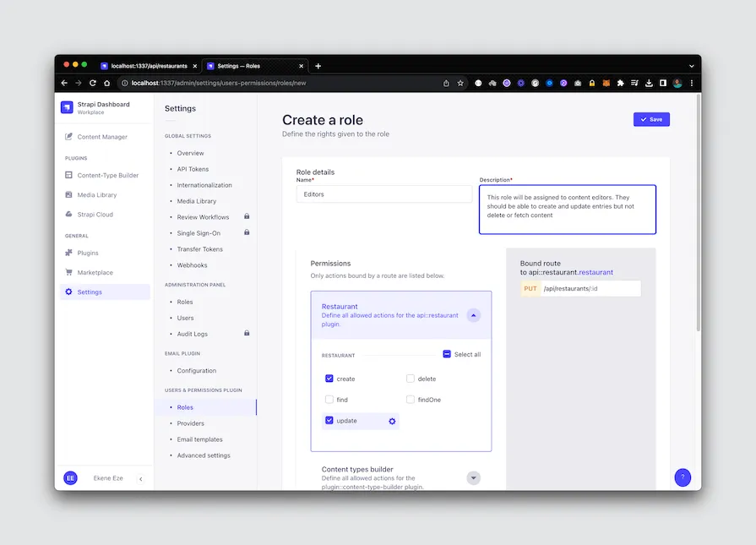Check the findOne permission checkbox

click(411, 400)
